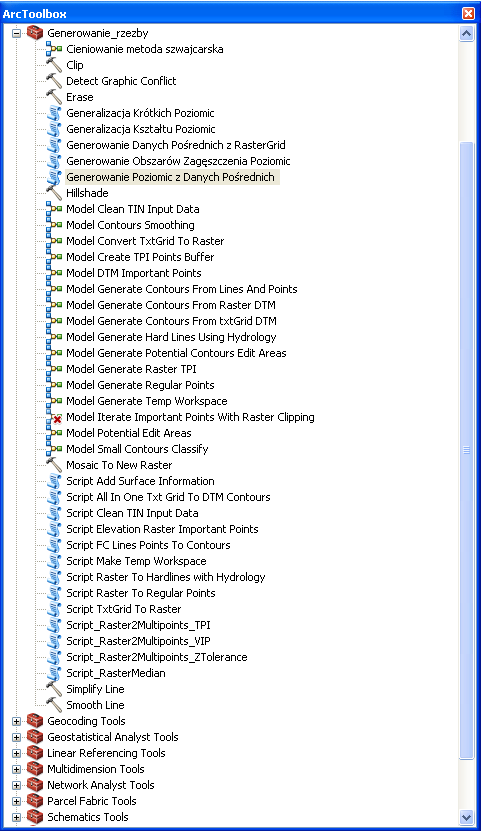Click script icon of Generalizacja Krótkich Poziomic
The height and width of the screenshot is (831, 482).
54,113
